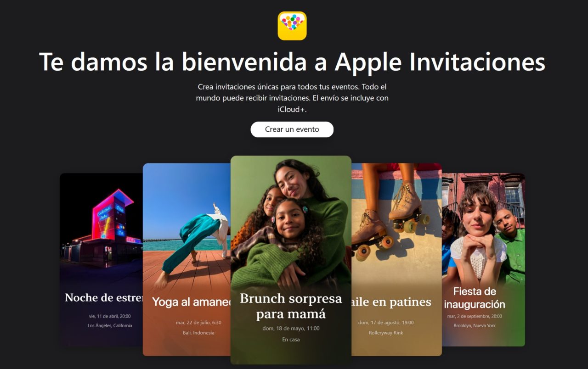This screenshot has width=588, height=369.
Task: Click the "Rolleryway Rink" venue label
Action: pyautogui.click(x=386, y=333)
